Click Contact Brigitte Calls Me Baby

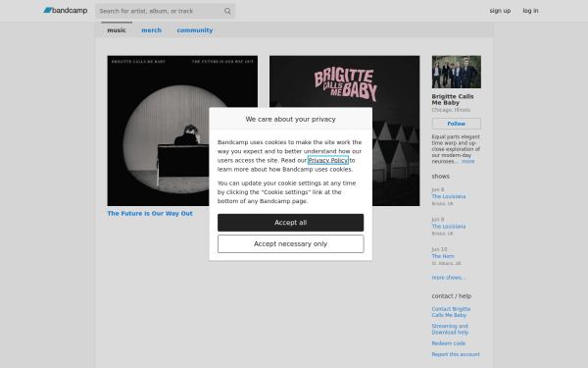[x=451, y=312]
